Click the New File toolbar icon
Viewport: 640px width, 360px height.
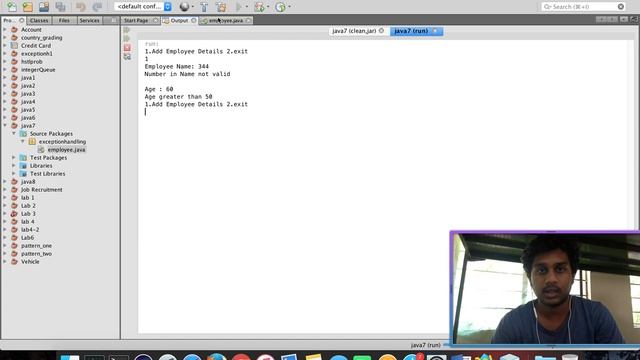pyautogui.click(x=11, y=7)
